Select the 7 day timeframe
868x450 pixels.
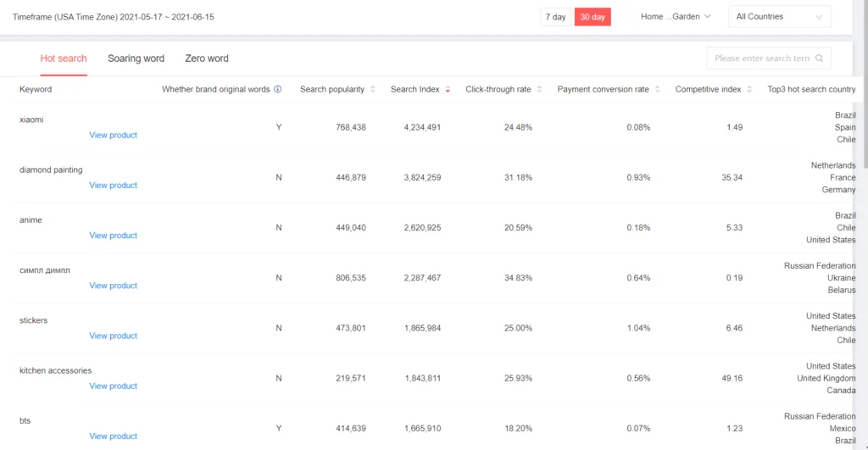coord(555,17)
